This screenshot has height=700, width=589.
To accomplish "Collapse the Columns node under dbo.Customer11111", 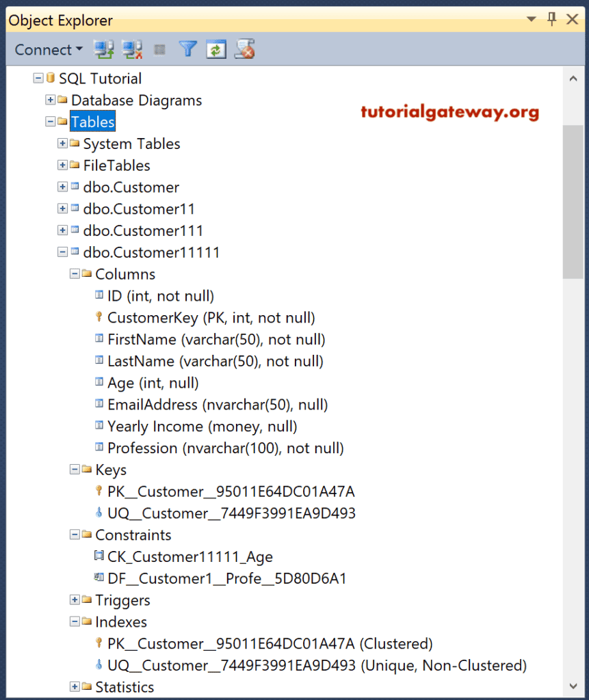I will tap(75, 273).
